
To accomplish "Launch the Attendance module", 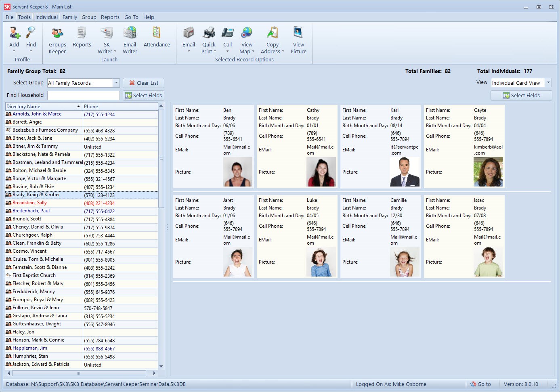I will click(157, 38).
